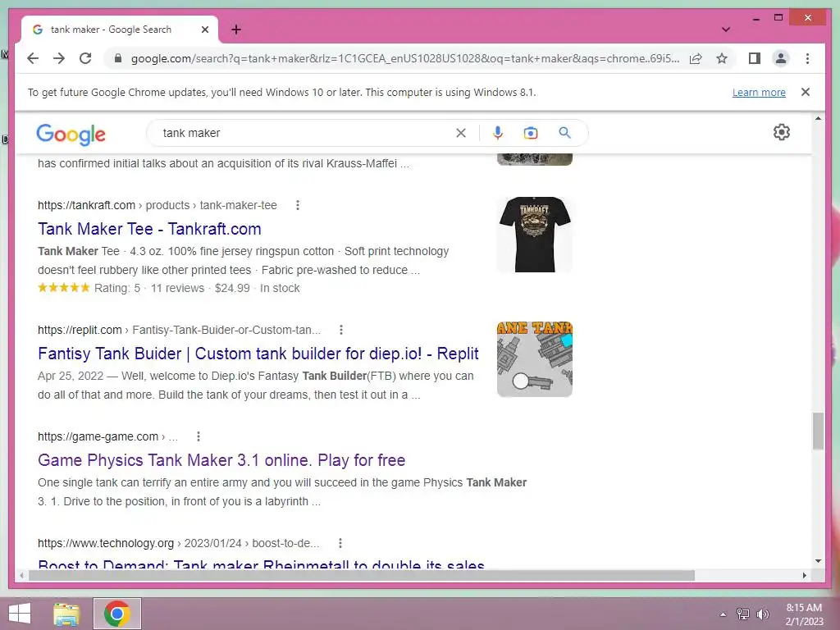Open File Explorer from the taskbar
The image size is (840, 630).
[66, 614]
